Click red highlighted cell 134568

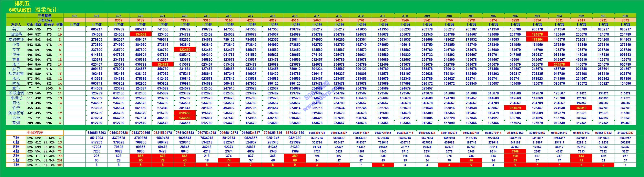(141, 34)
